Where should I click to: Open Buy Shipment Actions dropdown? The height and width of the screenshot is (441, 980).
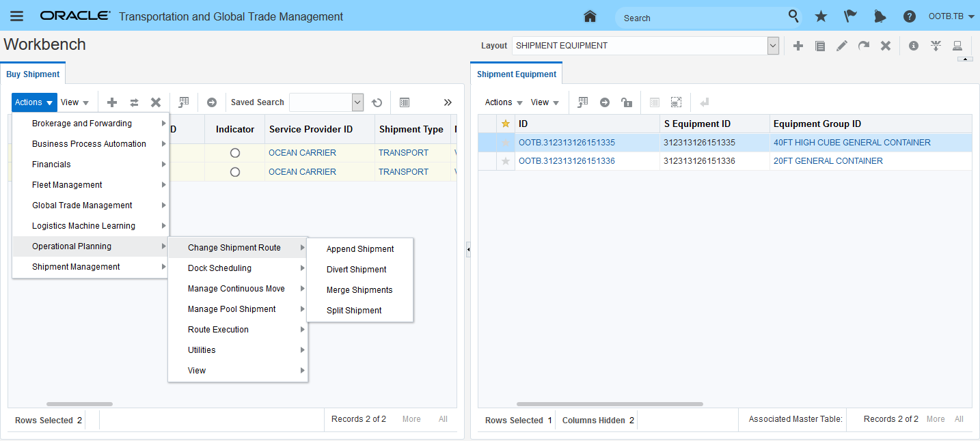click(34, 102)
